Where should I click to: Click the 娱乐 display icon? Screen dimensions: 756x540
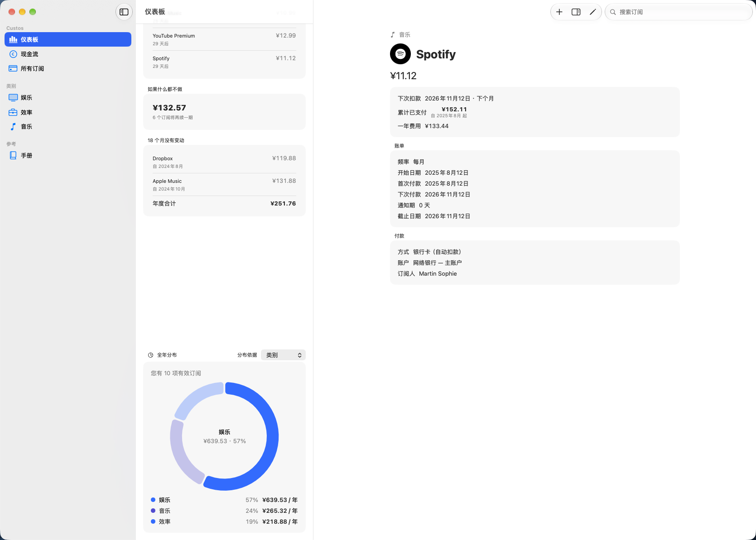click(13, 97)
